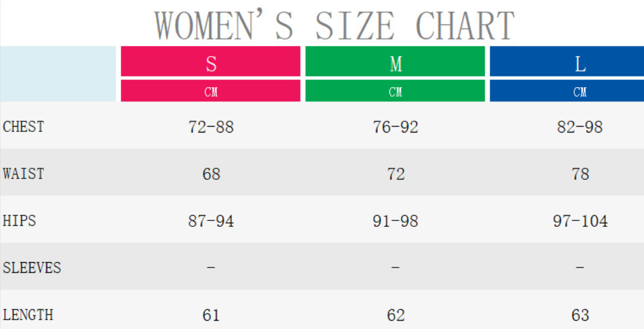The width and height of the screenshot is (644, 329).
Task: Click the Women's Size Chart title
Action: (335, 25)
